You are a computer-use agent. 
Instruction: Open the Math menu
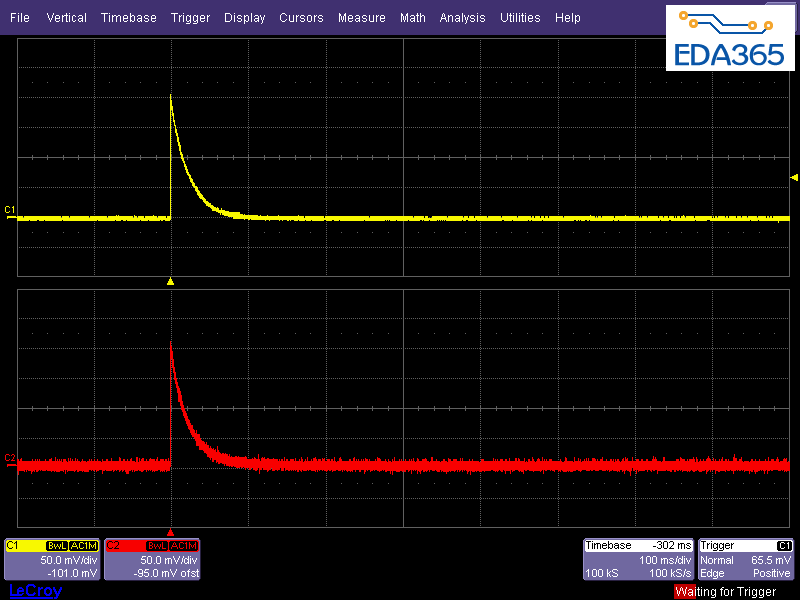(412, 18)
